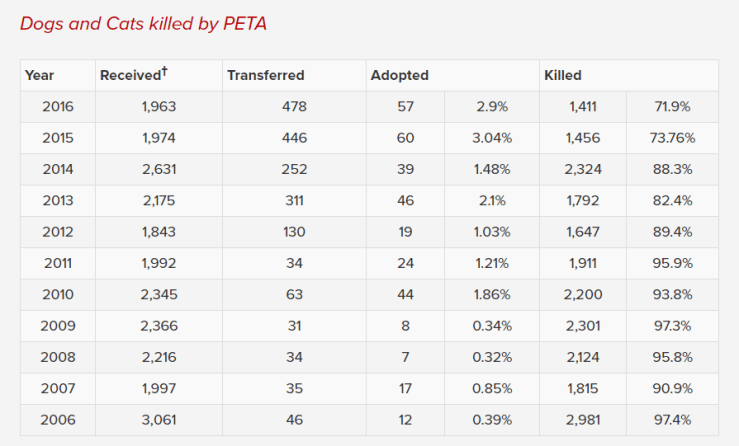Select the Year column header
This screenshot has height=446, width=739.
coord(40,75)
